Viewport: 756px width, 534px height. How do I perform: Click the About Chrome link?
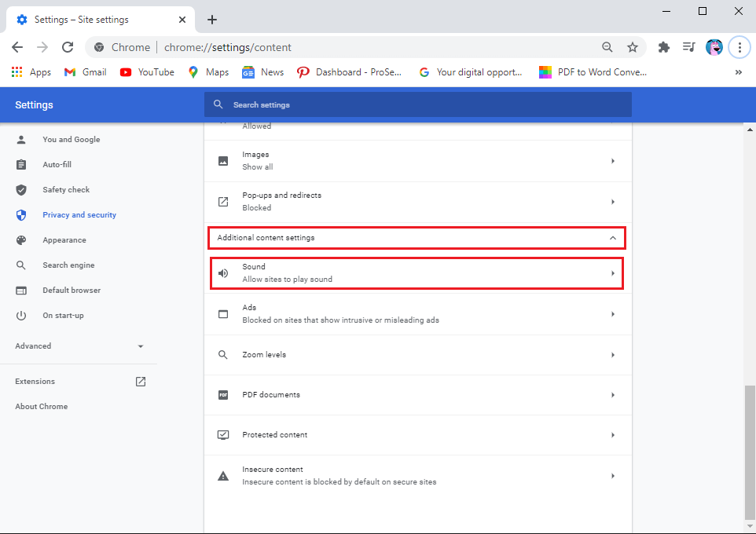pos(41,406)
